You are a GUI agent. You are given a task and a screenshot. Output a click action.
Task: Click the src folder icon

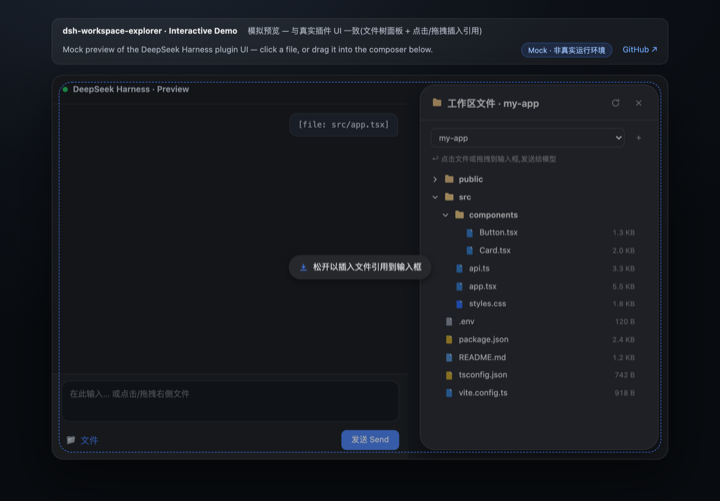pyautogui.click(x=449, y=197)
